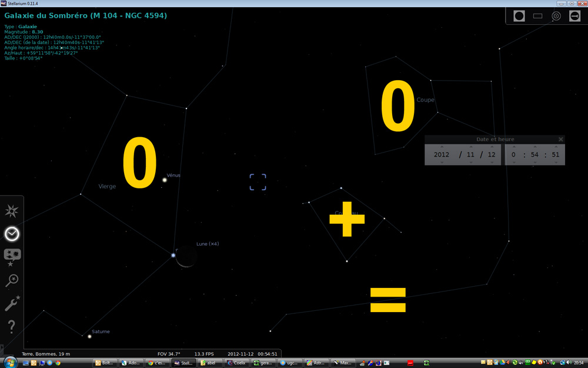This screenshot has height=368, width=588.
Task: Open the Search window magnifier icon
Action: tap(12, 280)
